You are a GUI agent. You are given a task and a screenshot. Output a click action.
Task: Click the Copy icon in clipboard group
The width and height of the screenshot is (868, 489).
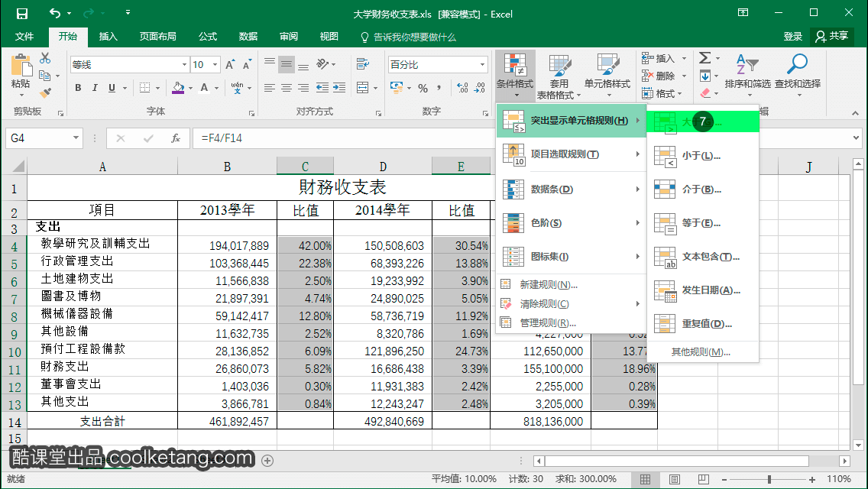(45, 76)
